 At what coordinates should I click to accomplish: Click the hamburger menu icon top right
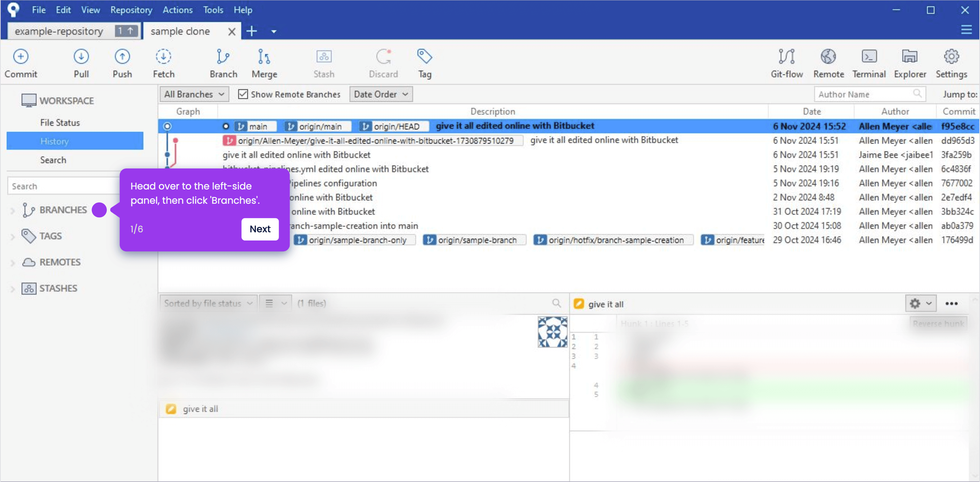(966, 30)
